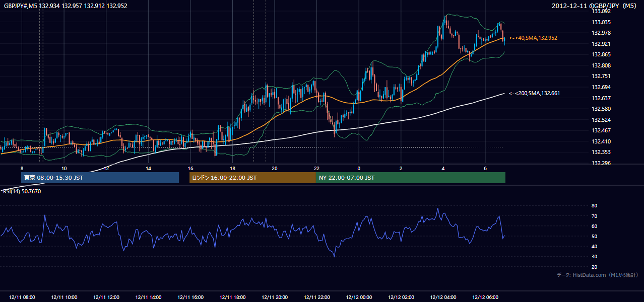Click the RSI scale value 20
The image size is (644, 302).
click(594, 267)
